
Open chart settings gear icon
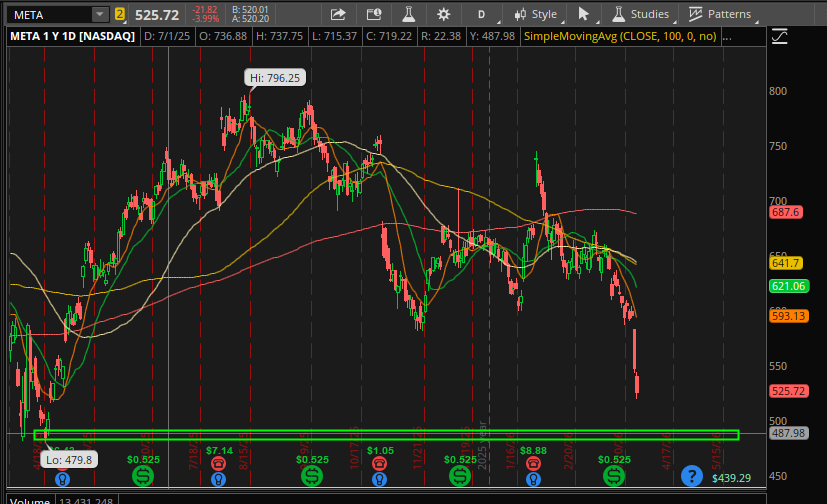(x=444, y=14)
